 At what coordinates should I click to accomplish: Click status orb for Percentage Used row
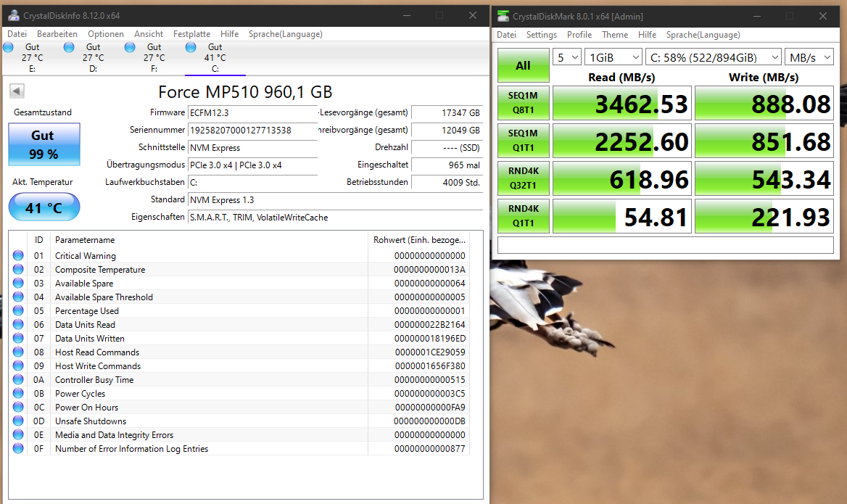click(18, 310)
